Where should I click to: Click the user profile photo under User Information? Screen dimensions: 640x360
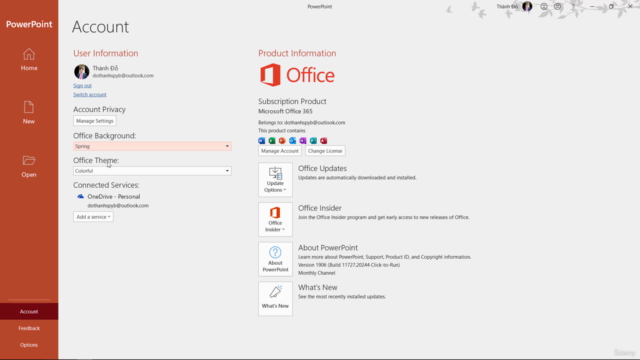coord(82,72)
